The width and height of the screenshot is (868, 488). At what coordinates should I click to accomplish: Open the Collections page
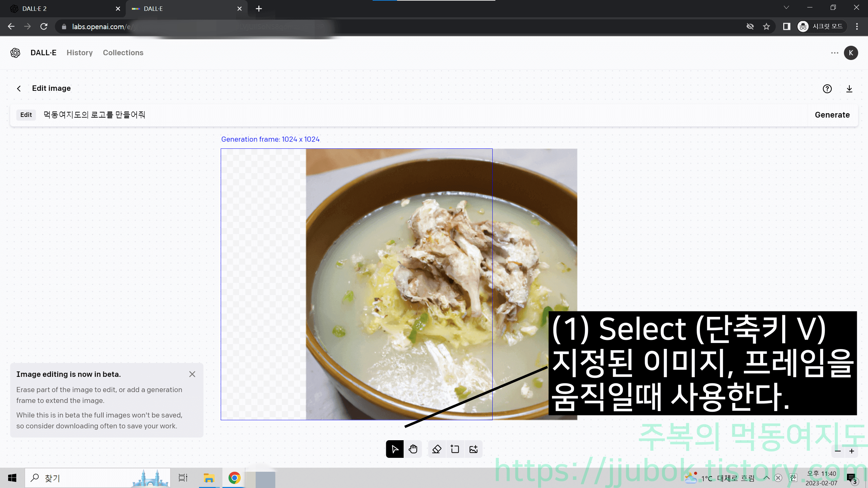[123, 53]
